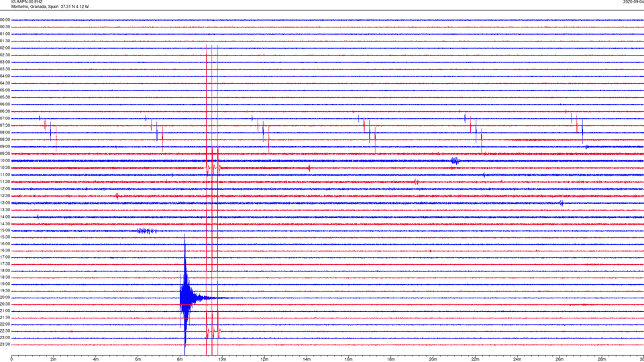Select the 15:30 trace time label
The width and height of the screenshot is (644, 362).
tap(5, 237)
